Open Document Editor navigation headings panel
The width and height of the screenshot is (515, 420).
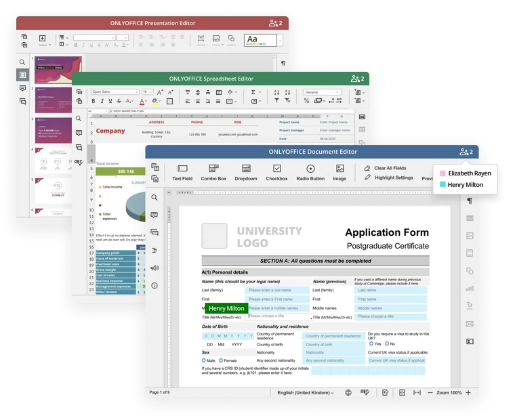tap(154, 250)
